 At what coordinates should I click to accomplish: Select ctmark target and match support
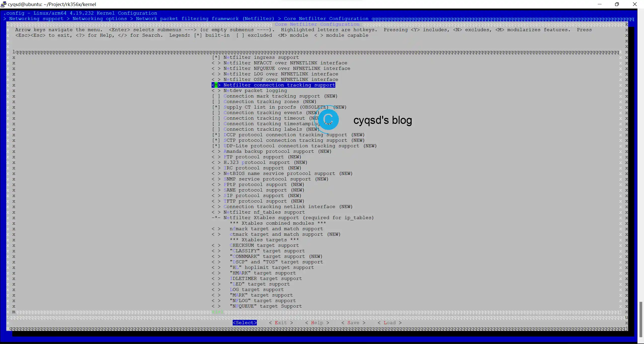tap(276, 234)
